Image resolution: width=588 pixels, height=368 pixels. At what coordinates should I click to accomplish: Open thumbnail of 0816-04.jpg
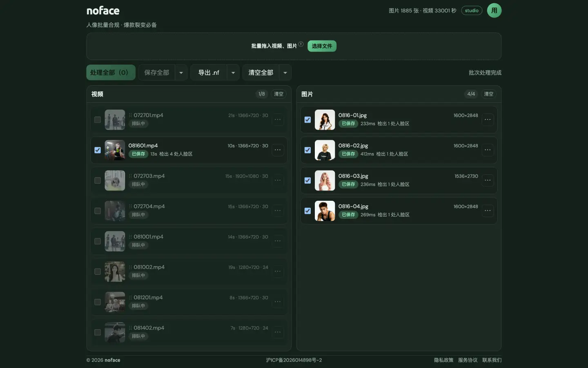point(325,211)
